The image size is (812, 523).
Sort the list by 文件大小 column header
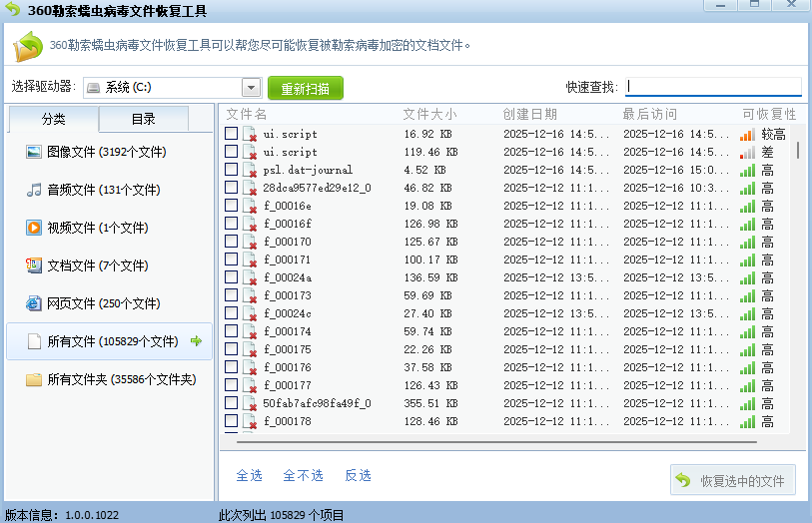coord(429,114)
